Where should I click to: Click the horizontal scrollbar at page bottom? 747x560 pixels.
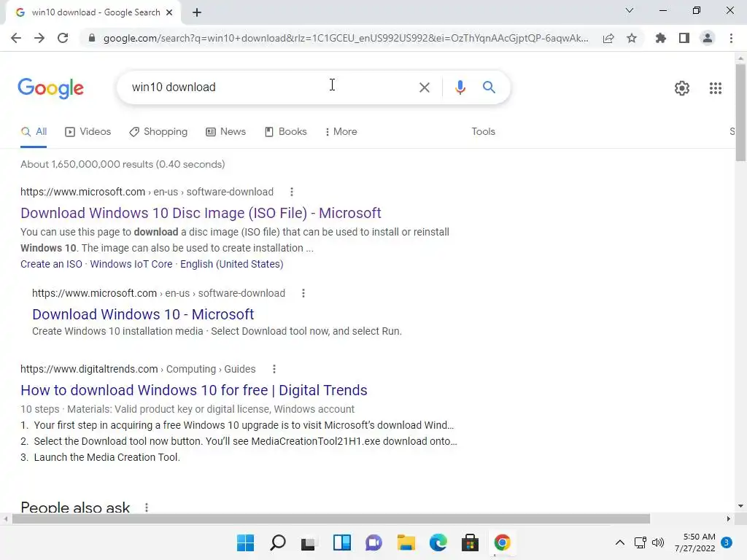[331, 518]
